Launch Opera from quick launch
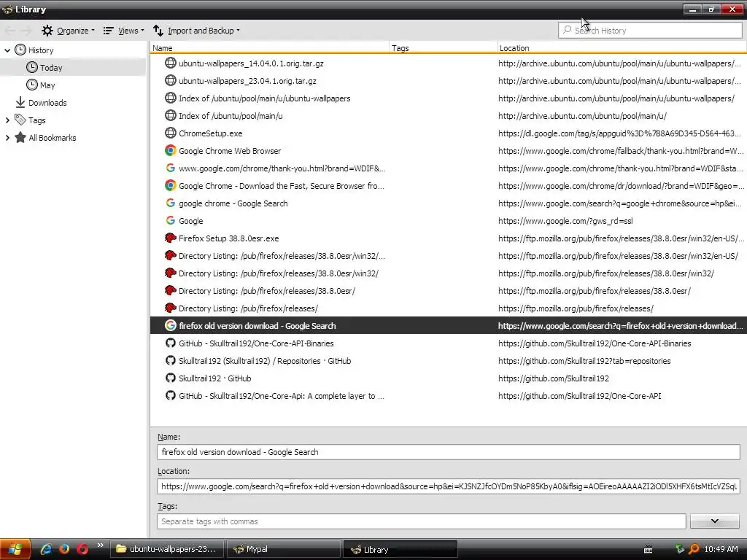This screenshot has width=747, height=560. click(x=82, y=549)
